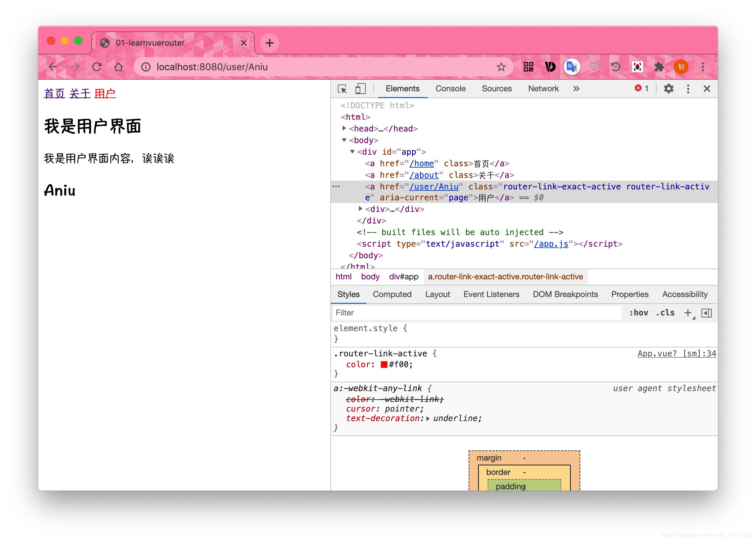Open App.vue source link line 34
This screenshot has height=541, width=756.
677,354
